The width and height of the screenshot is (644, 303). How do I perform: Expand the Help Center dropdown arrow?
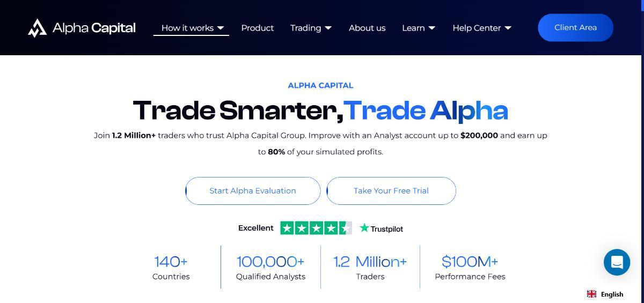click(x=508, y=28)
